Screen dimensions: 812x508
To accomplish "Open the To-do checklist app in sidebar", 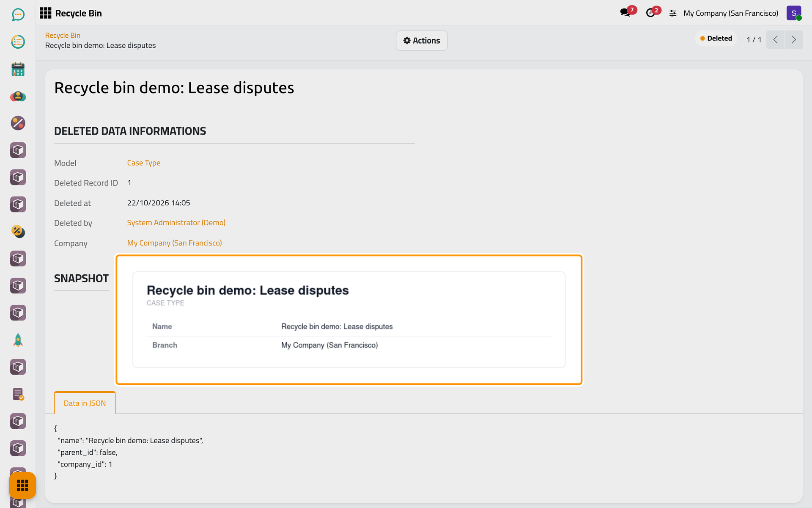I will 18,42.
